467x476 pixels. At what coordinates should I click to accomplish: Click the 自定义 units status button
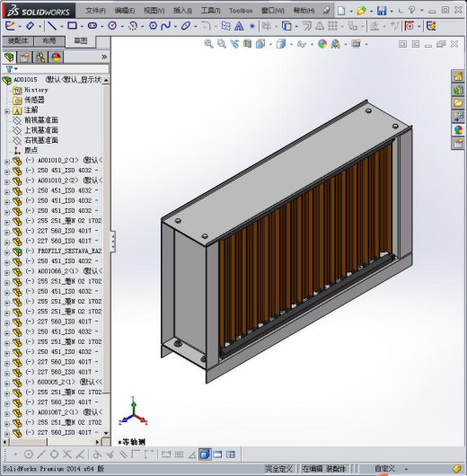pyautogui.click(x=384, y=469)
